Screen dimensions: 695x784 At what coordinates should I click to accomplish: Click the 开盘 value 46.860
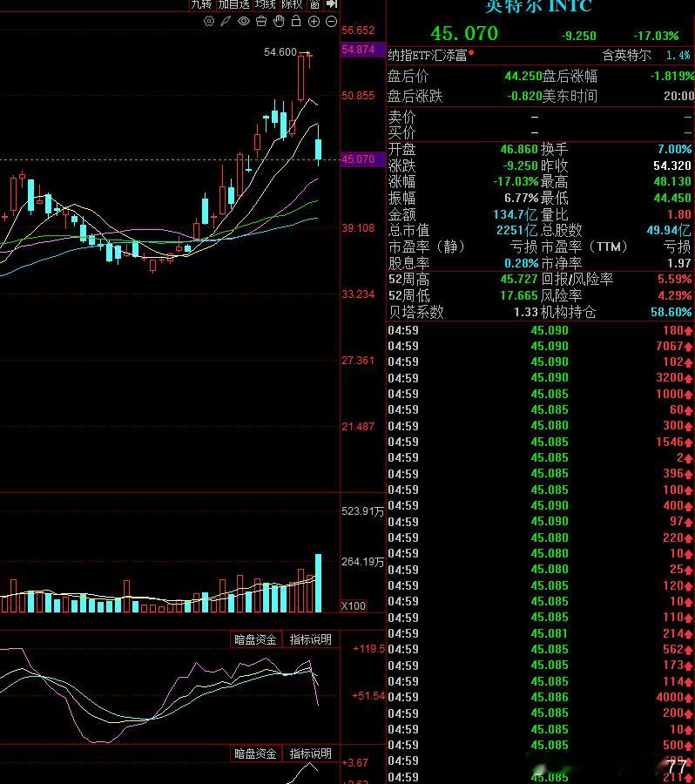coord(519,149)
